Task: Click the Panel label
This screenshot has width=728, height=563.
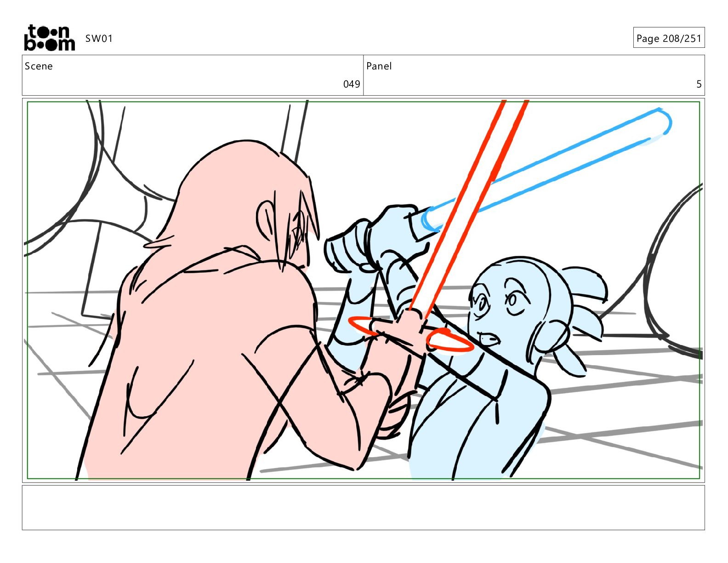Action: point(379,66)
